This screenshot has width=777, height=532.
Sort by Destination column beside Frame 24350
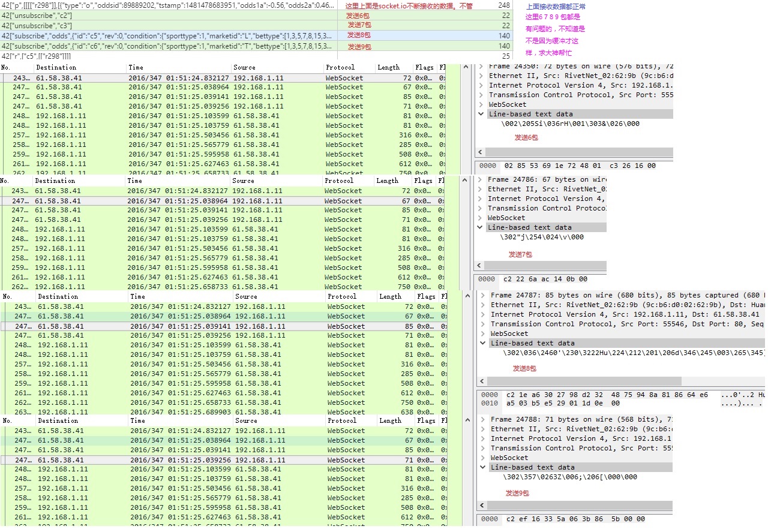click(x=56, y=67)
